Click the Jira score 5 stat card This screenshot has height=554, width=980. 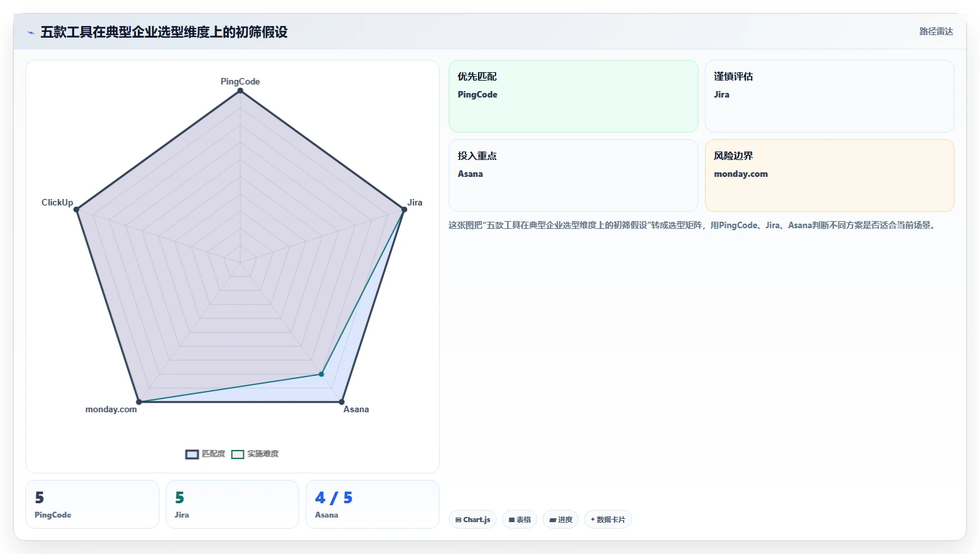232,505
